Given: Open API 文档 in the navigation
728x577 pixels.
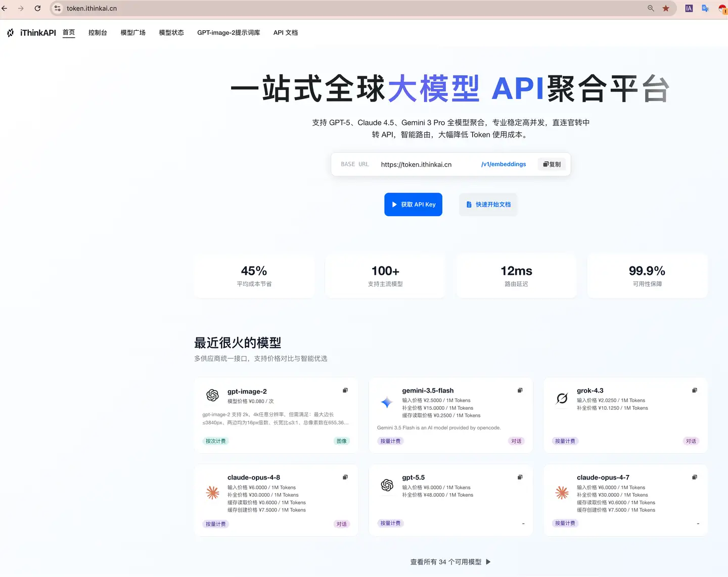Looking at the screenshot, I should [286, 33].
